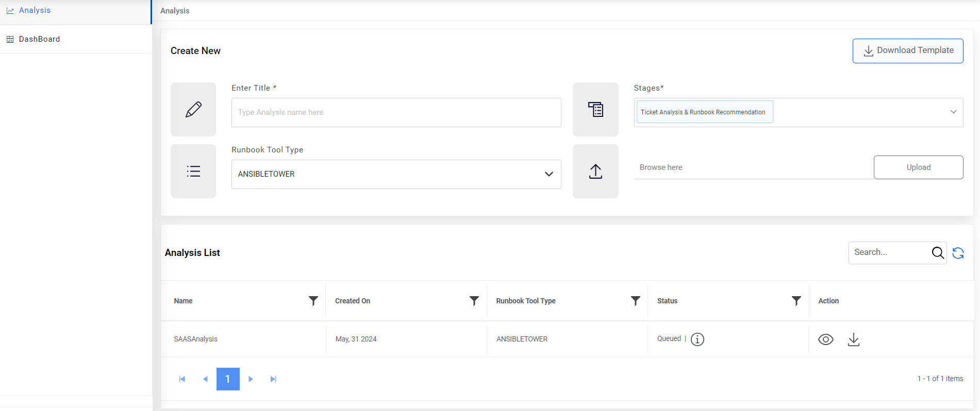Click the magnifier search icon
The height and width of the screenshot is (411, 980).
coord(938,253)
